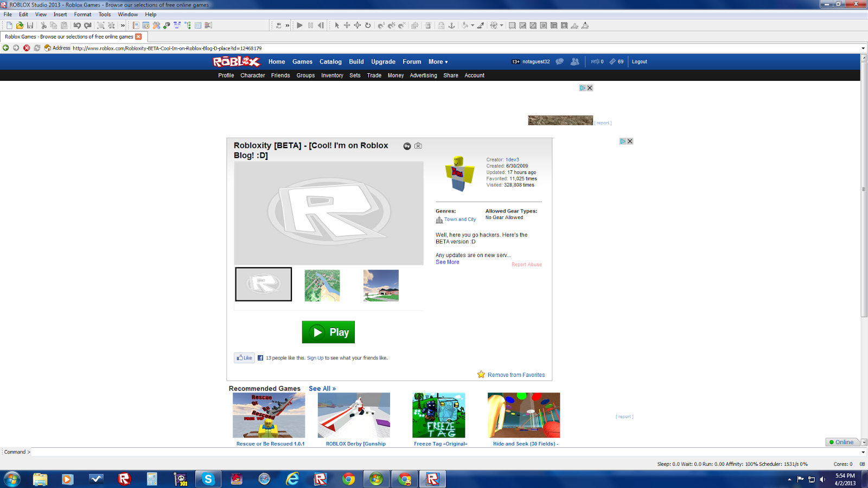Open the address bar history dropdown
The width and height of the screenshot is (868, 488).
863,48
